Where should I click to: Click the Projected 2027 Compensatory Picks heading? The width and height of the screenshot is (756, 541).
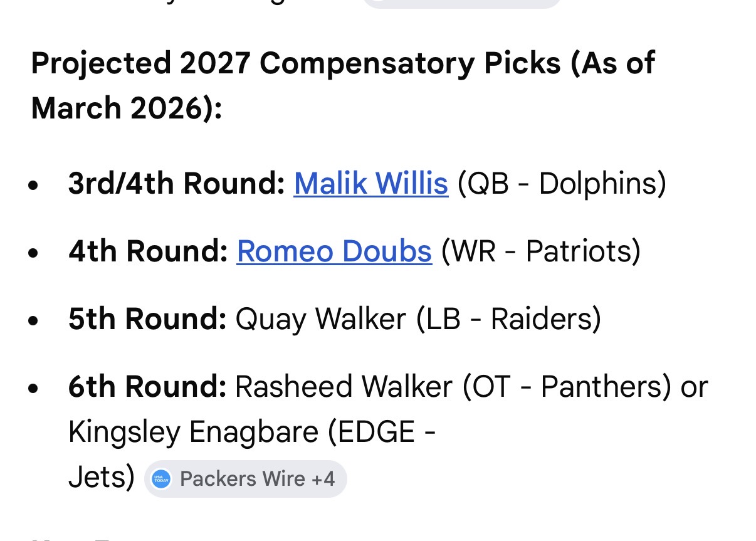click(342, 63)
